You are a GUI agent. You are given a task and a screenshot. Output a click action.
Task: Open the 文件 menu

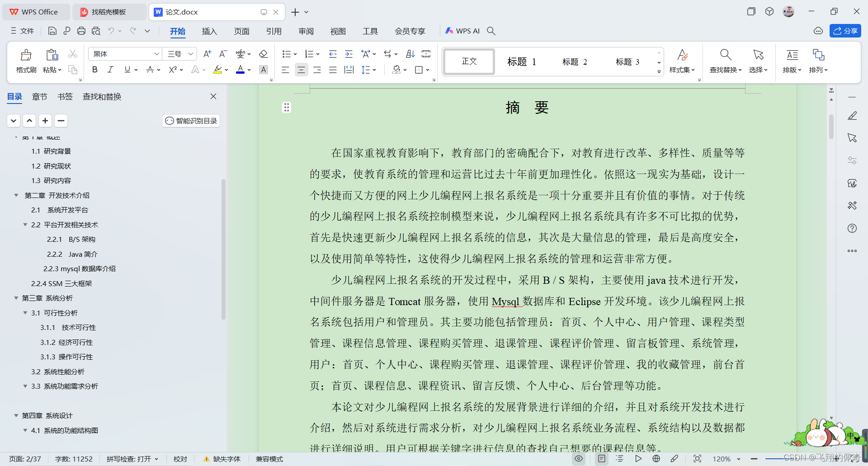[23, 31]
